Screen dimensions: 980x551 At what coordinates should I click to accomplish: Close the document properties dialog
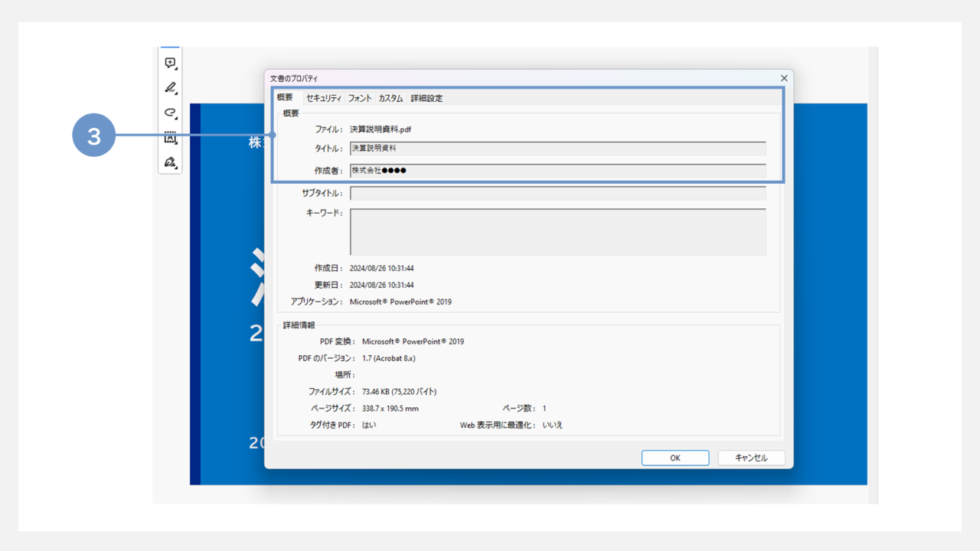coord(784,78)
